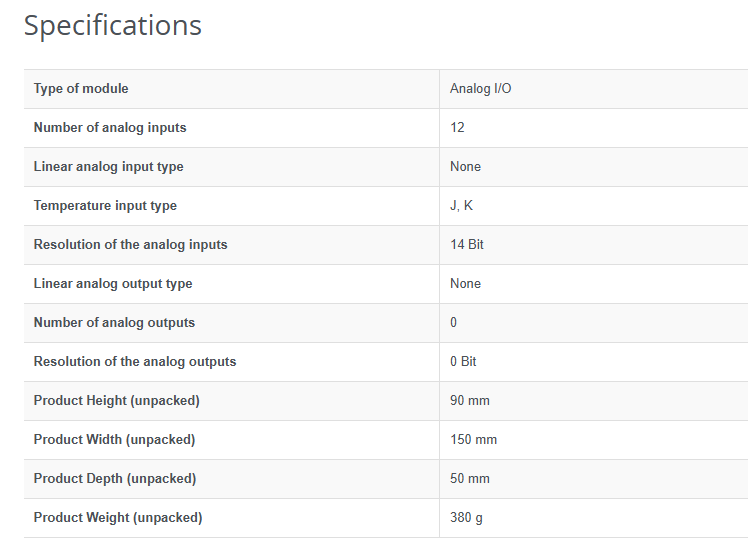Click the Specifications heading
Image resolution: width=748 pixels, height=550 pixels.
(x=113, y=25)
